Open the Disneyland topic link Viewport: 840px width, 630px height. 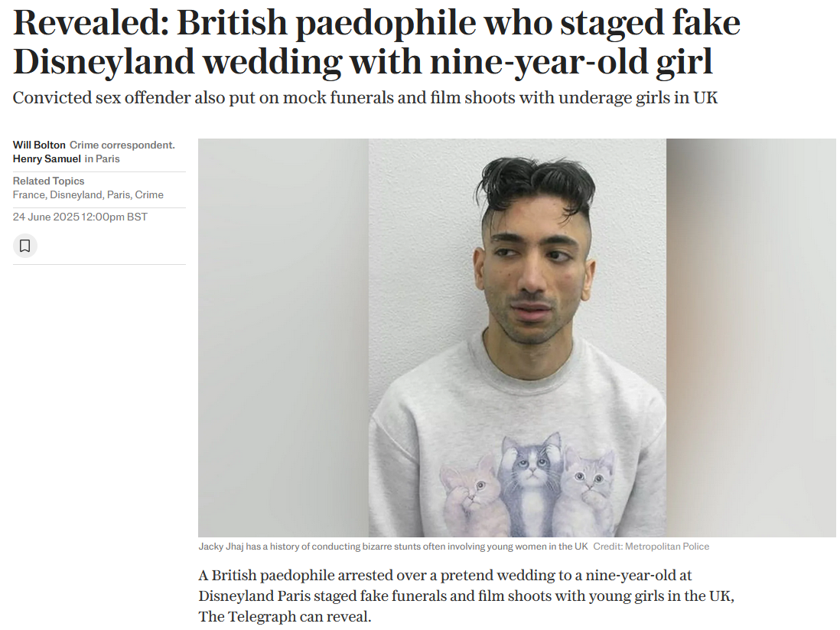(76, 194)
